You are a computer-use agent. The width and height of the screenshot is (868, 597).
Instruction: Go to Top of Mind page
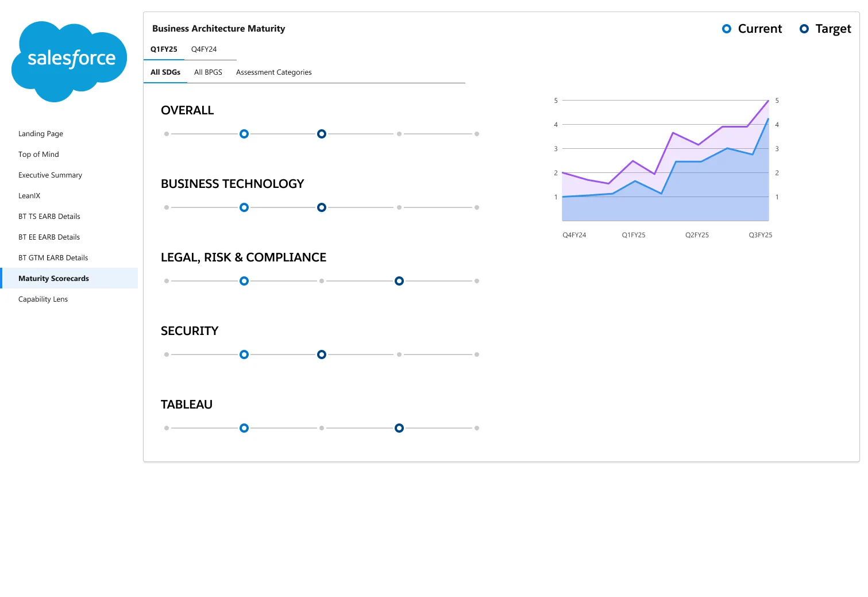coord(38,154)
